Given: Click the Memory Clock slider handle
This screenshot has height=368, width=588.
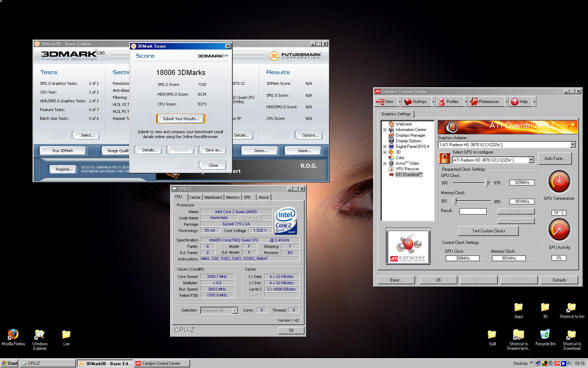Looking at the screenshot, I should [455, 201].
